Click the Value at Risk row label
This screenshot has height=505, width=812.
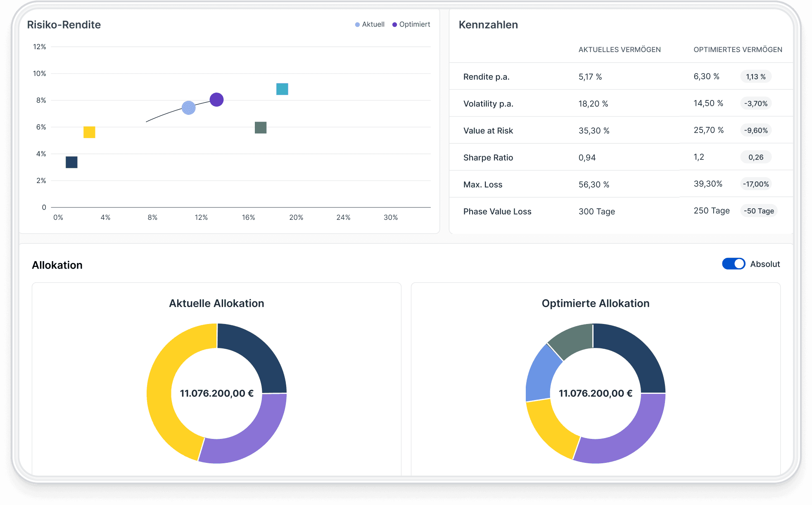tap(488, 131)
